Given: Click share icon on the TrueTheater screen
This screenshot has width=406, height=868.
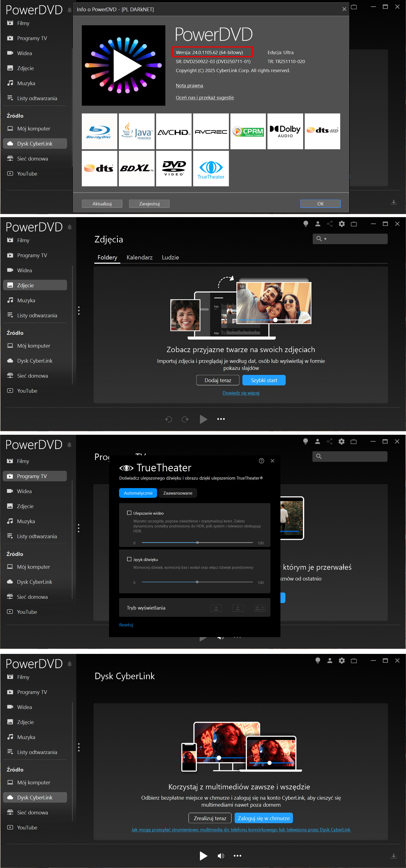Looking at the screenshot, I should (x=329, y=442).
